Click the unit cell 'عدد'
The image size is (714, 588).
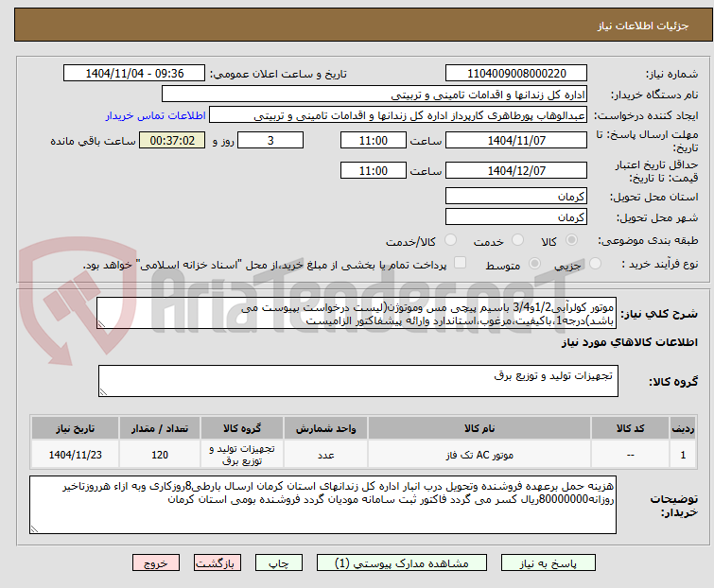pyautogui.click(x=325, y=455)
